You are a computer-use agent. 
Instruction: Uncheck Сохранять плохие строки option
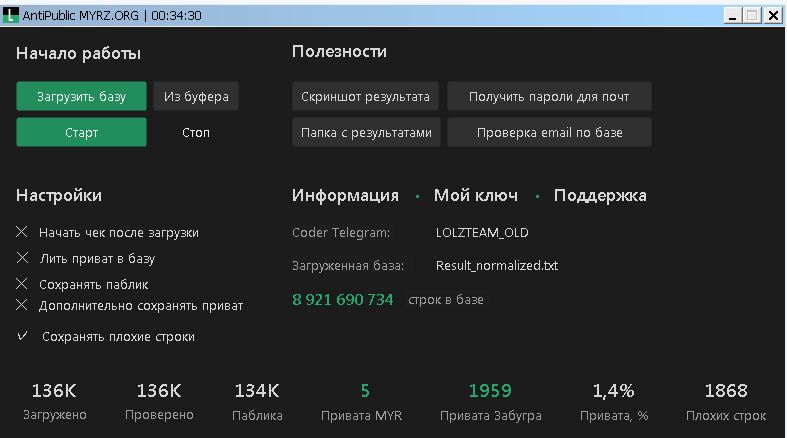[x=22, y=337]
